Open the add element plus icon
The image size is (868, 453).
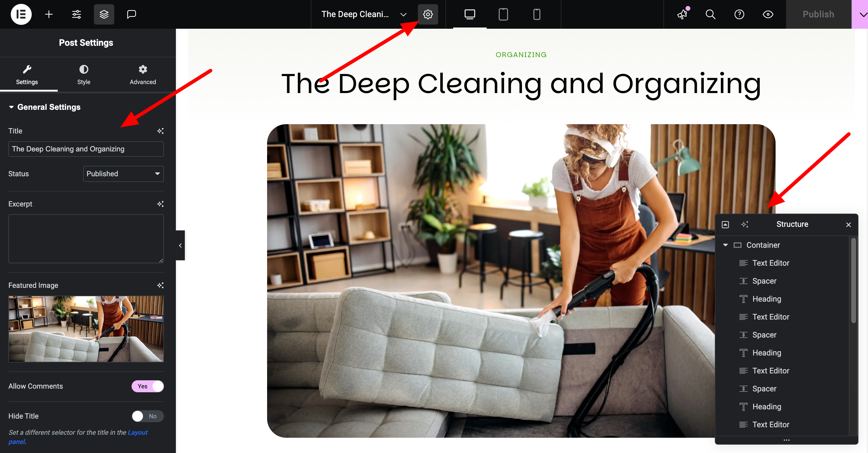click(x=49, y=14)
